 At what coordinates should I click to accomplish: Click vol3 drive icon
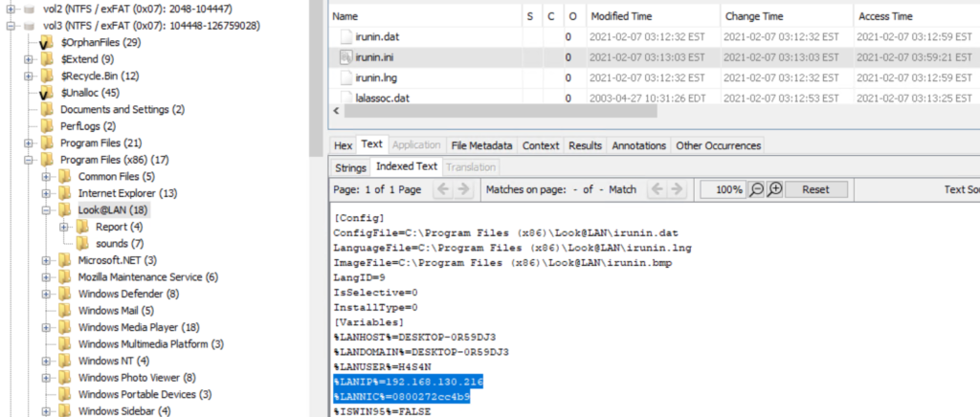29,26
